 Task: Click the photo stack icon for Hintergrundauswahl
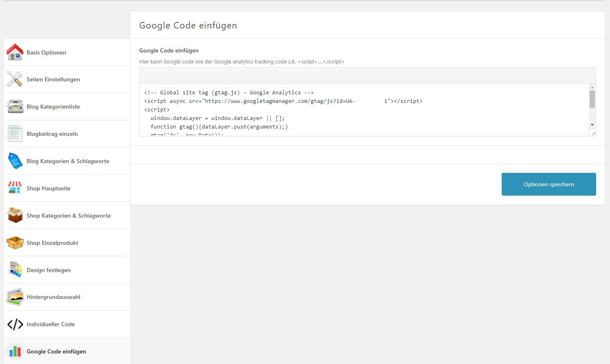(x=15, y=297)
